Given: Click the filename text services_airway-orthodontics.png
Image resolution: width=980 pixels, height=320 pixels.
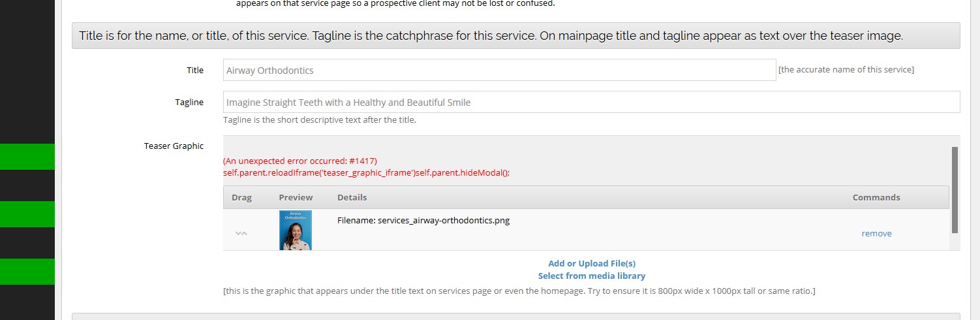Looking at the screenshot, I should coord(423,220).
